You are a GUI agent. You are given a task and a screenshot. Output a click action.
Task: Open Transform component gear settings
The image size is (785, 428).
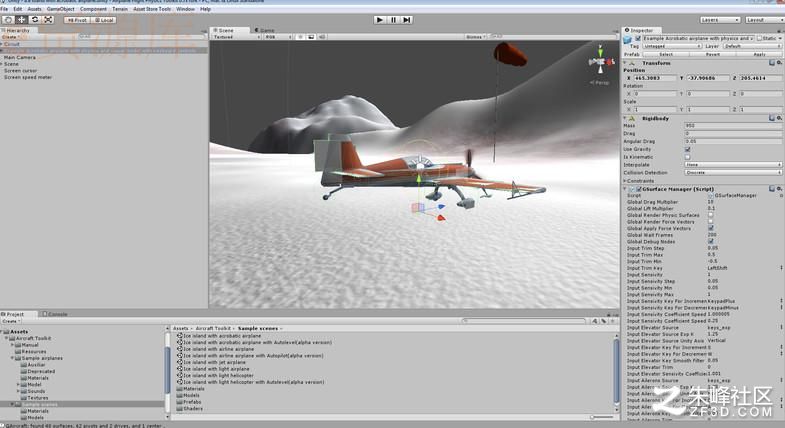[779, 63]
